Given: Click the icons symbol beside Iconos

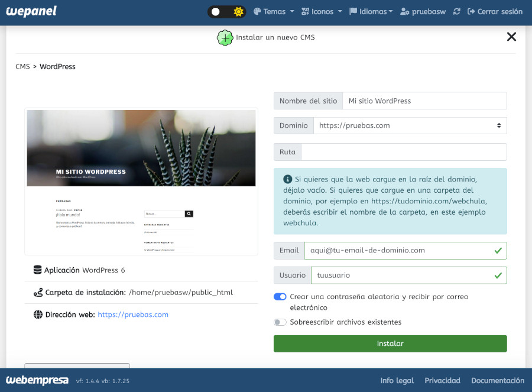Looking at the screenshot, I should point(305,12).
